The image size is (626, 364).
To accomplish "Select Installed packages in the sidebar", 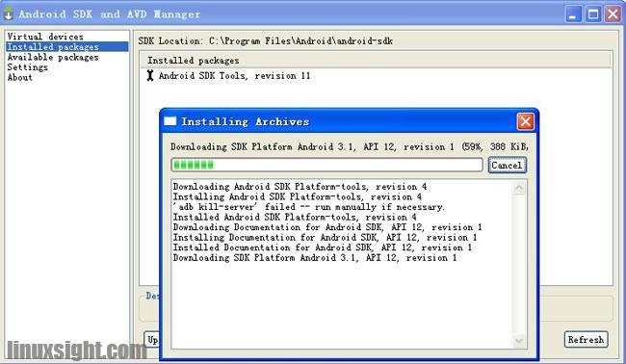I will click(x=66, y=46).
